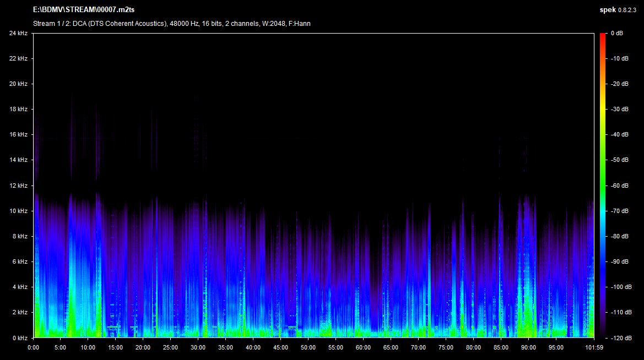Click the empty black area above 20 kHz
Viewport: 644px width, 360px height.
pos(314,58)
